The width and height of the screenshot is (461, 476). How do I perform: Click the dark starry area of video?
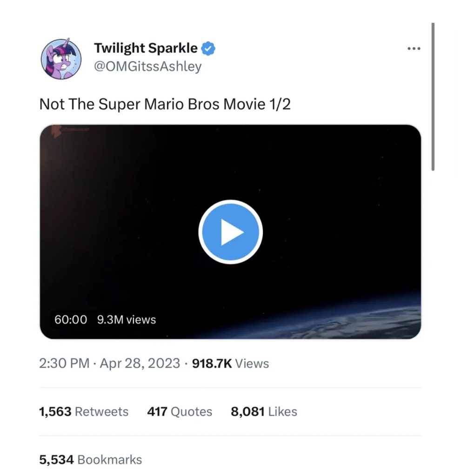coord(326,177)
